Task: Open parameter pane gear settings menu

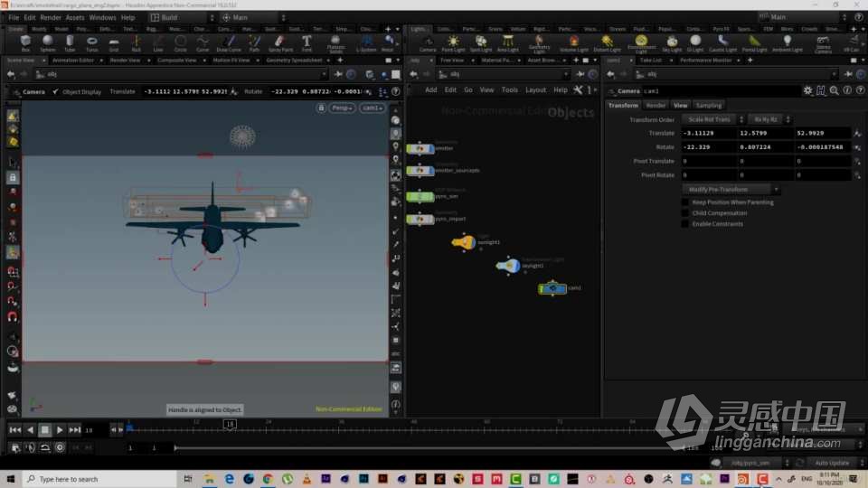Action: (x=807, y=90)
